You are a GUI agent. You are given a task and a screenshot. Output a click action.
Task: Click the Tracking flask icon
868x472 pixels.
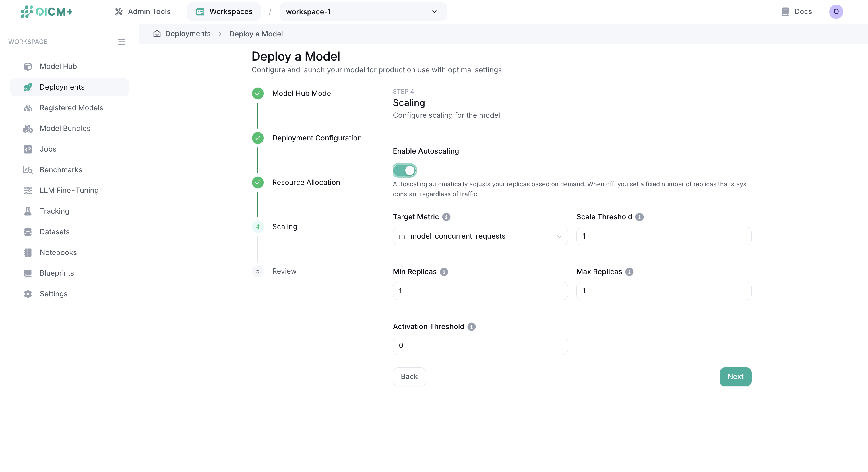28,211
